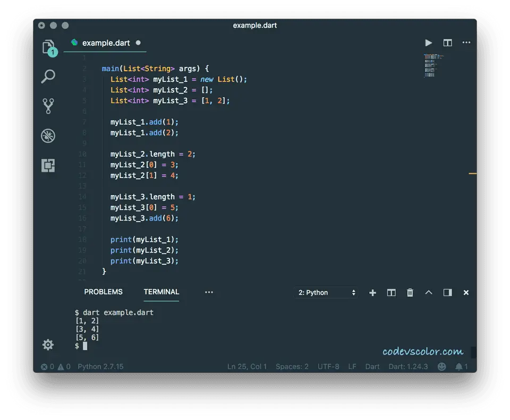Open the editor more actions menu
The width and height of the screenshot is (510, 420).
(466, 43)
